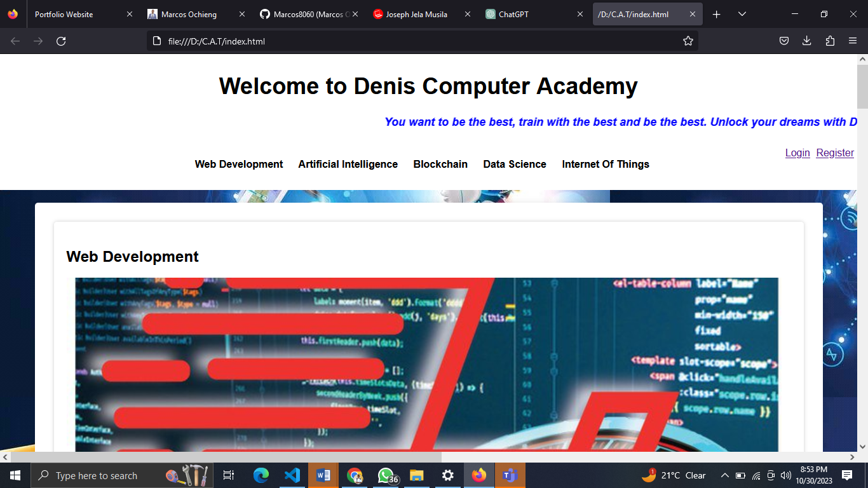Open Settings gear from taskbar
868x488 pixels.
pyautogui.click(x=448, y=475)
